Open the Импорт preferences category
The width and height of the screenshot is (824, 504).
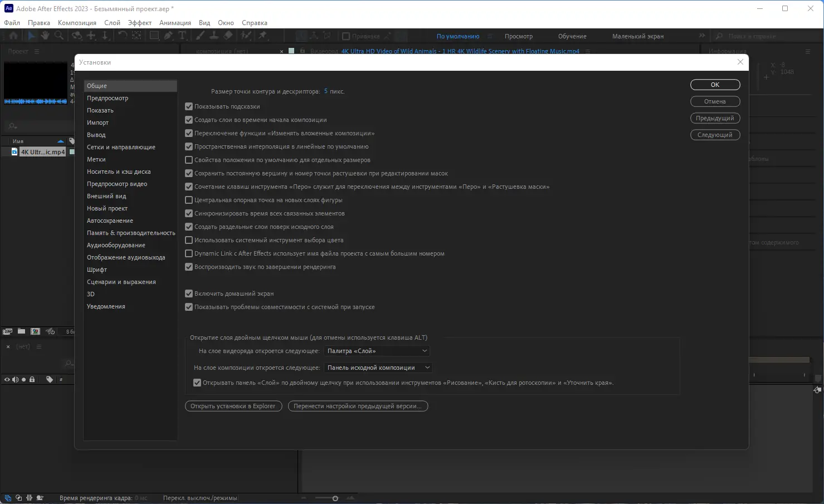97,123
